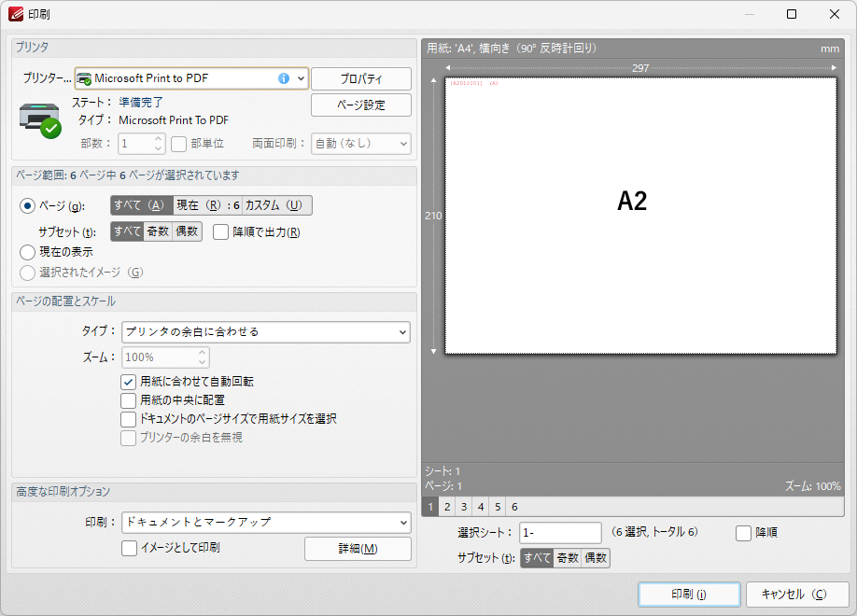Click the printer info icon
Viewport: 857px width, 616px height.
point(284,78)
